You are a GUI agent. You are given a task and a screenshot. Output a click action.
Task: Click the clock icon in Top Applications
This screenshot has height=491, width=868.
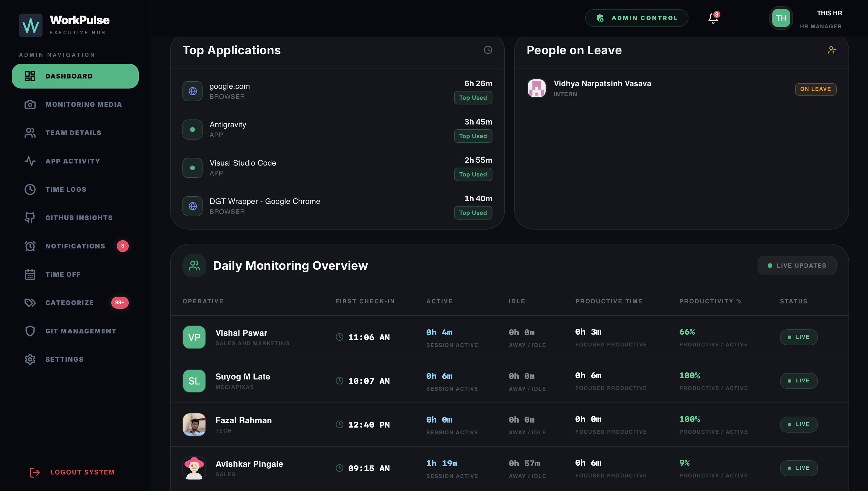click(x=488, y=50)
